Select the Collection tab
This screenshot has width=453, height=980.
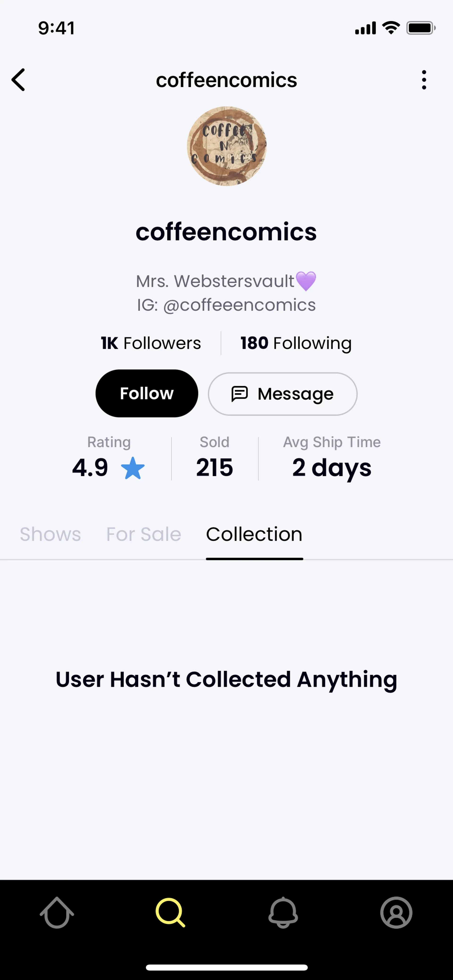[254, 534]
